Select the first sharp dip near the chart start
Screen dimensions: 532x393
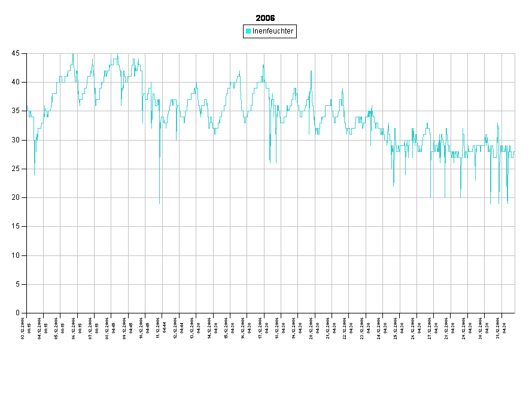coord(34,173)
